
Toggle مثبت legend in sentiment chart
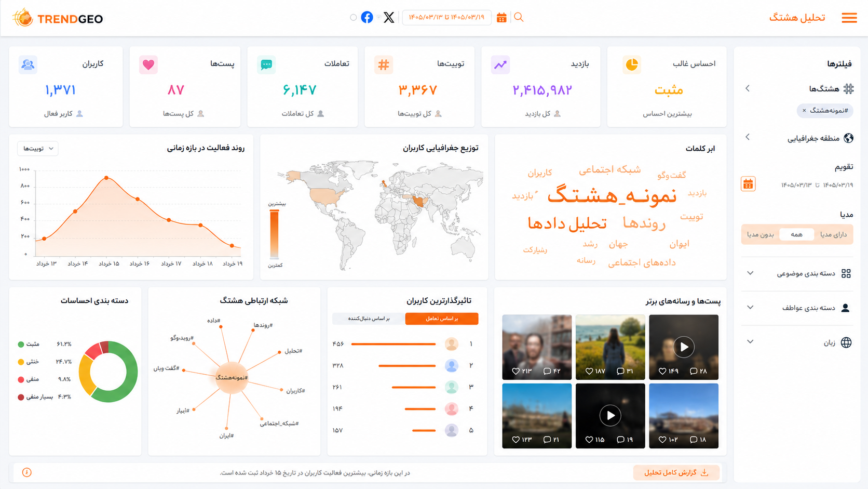tap(29, 344)
